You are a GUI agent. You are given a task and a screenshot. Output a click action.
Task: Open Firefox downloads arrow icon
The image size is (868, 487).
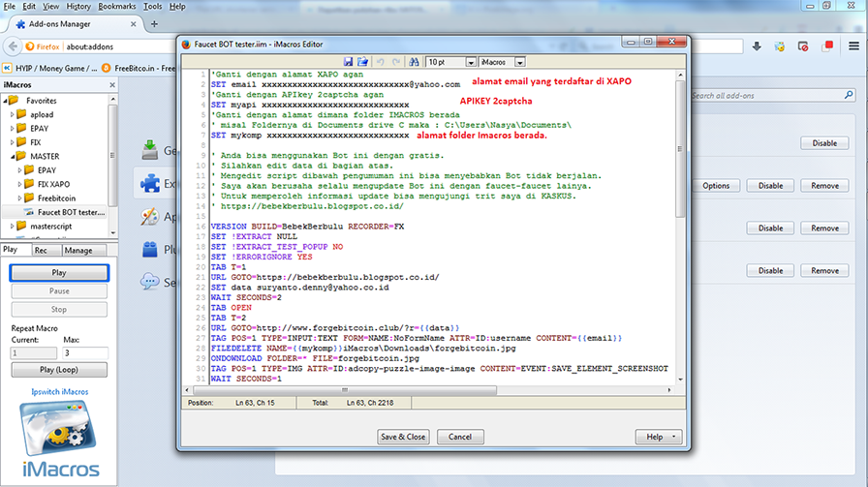pyautogui.click(x=757, y=46)
